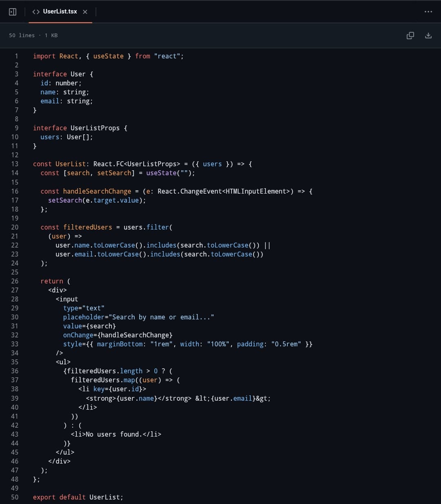Click the '</ul>' closing tag line
The image size is (441, 504).
[x=65, y=452]
